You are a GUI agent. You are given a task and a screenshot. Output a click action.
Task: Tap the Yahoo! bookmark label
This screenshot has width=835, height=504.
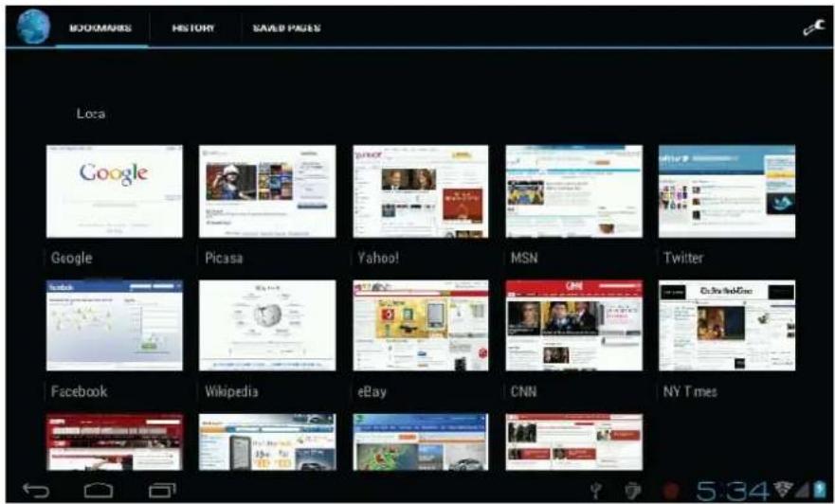[378, 258]
